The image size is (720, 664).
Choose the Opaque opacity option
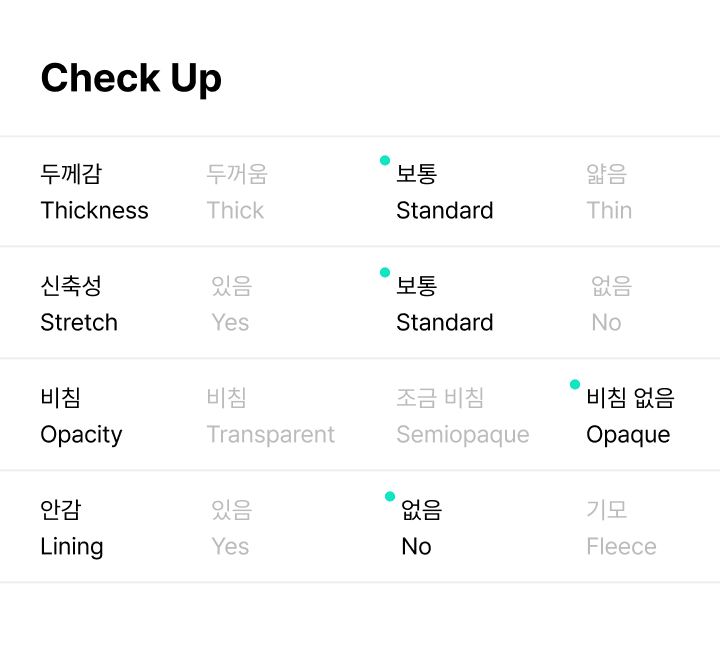(630, 416)
